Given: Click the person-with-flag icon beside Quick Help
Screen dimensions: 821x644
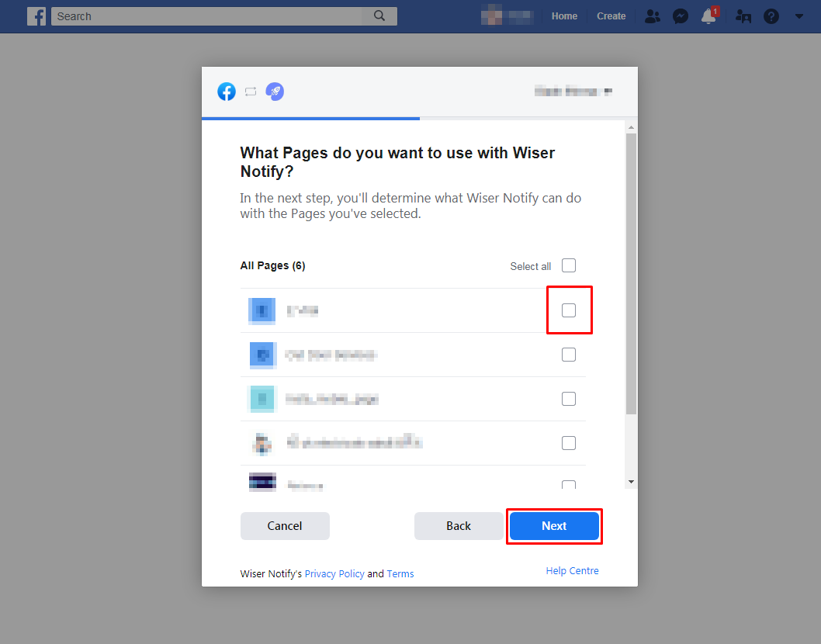Looking at the screenshot, I should [743, 16].
